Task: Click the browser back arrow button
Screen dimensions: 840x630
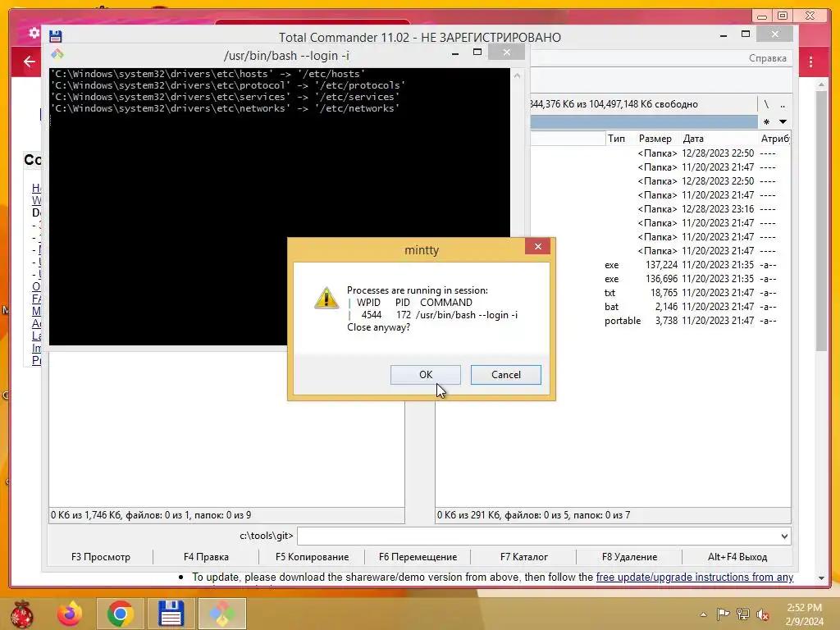Action: tap(30, 62)
